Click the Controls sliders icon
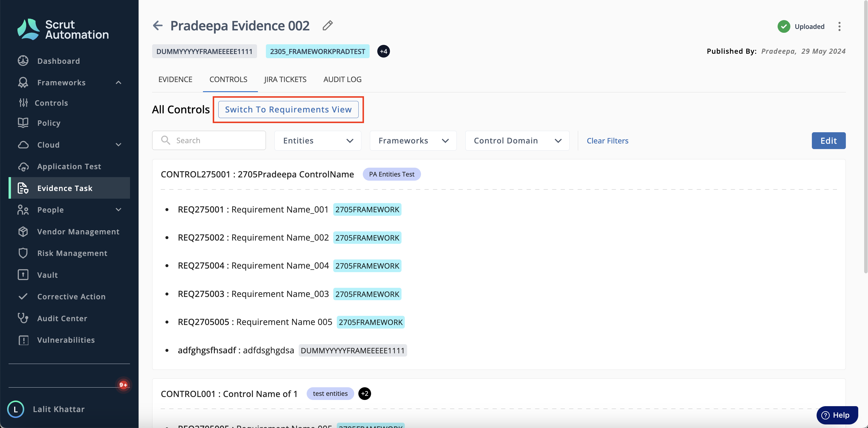868x428 pixels. point(23,103)
